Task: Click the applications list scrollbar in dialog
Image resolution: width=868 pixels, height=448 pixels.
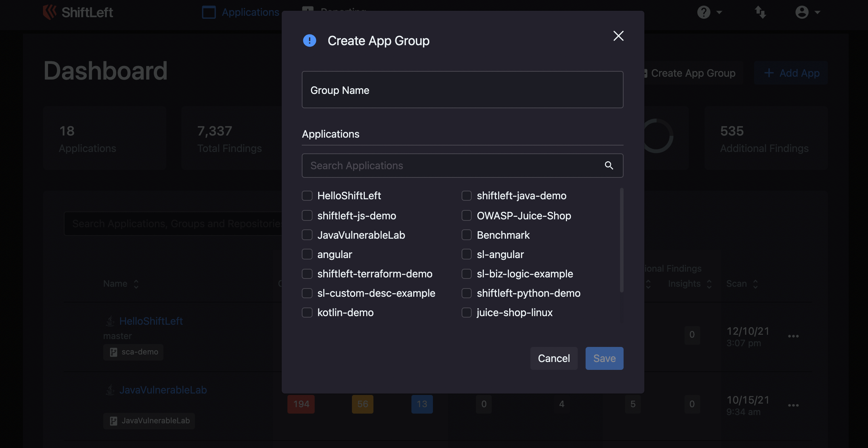Action: (x=621, y=240)
